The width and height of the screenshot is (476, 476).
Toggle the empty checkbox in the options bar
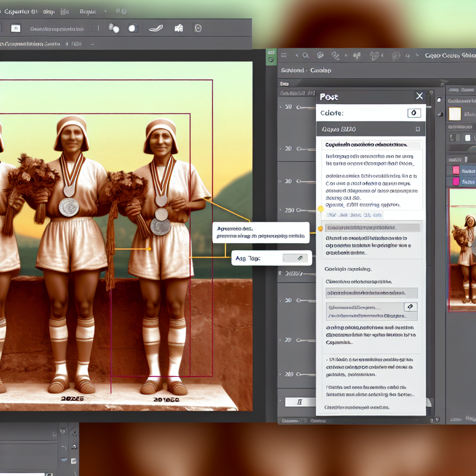[95, 28]
